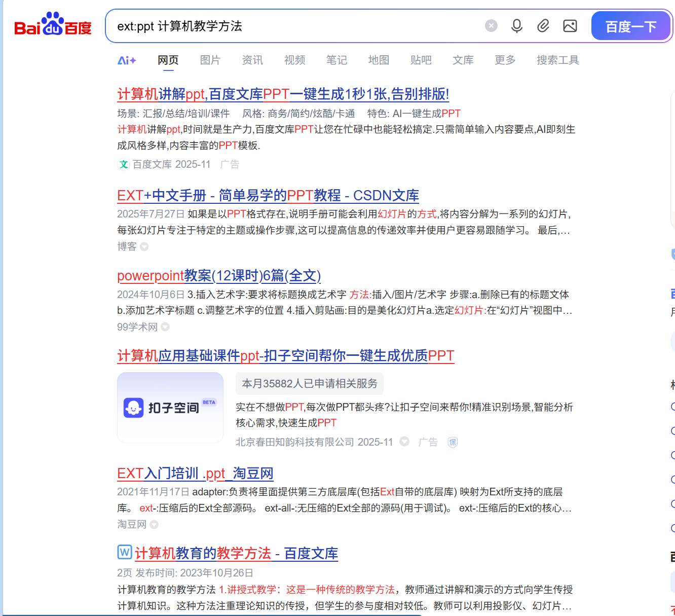Click the paperclip attachment icon
This screenshot has height=616, width=675.
click(543, 25)
